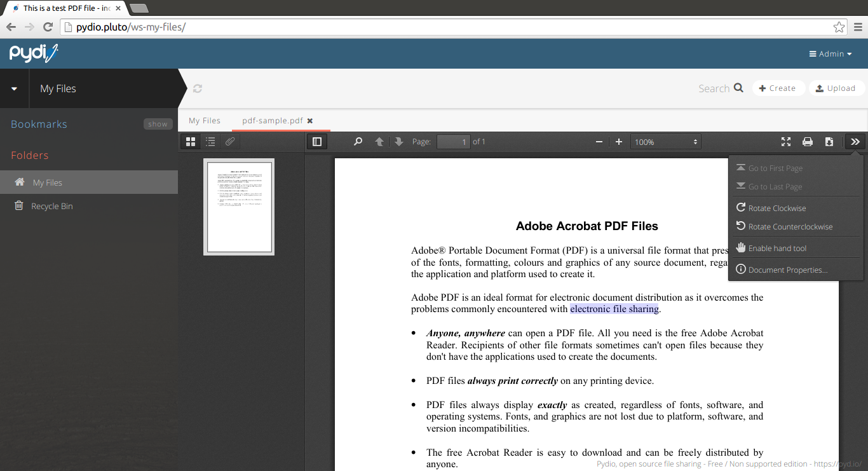This screenshot has width=868, height=471.
Task: Click the refresh icon beside My Files
Action: (x=198, y=89)
